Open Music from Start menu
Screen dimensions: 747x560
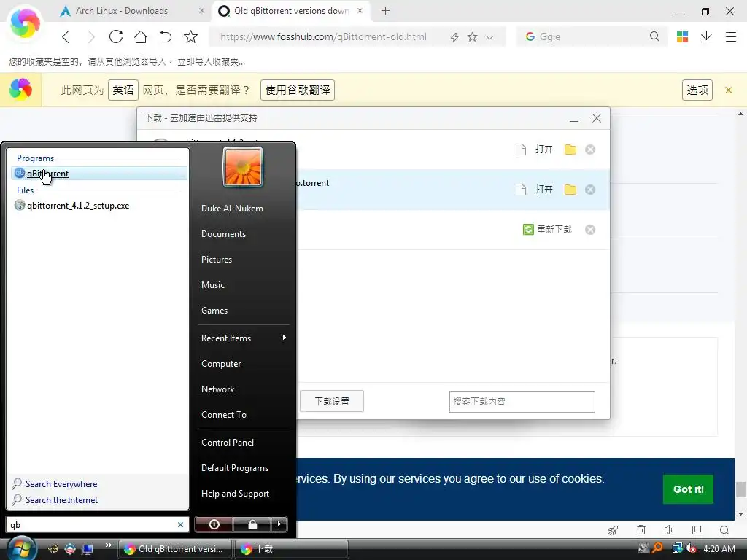[x=213, y=285]
